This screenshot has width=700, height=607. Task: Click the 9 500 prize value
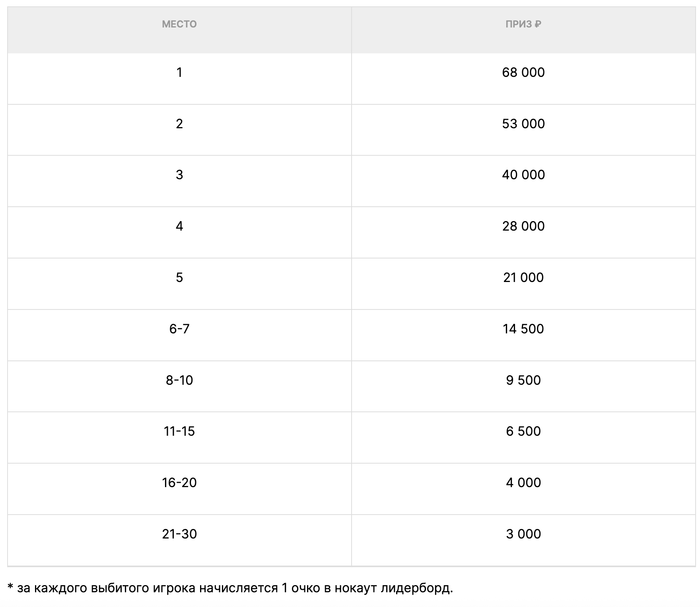(523, 380)
